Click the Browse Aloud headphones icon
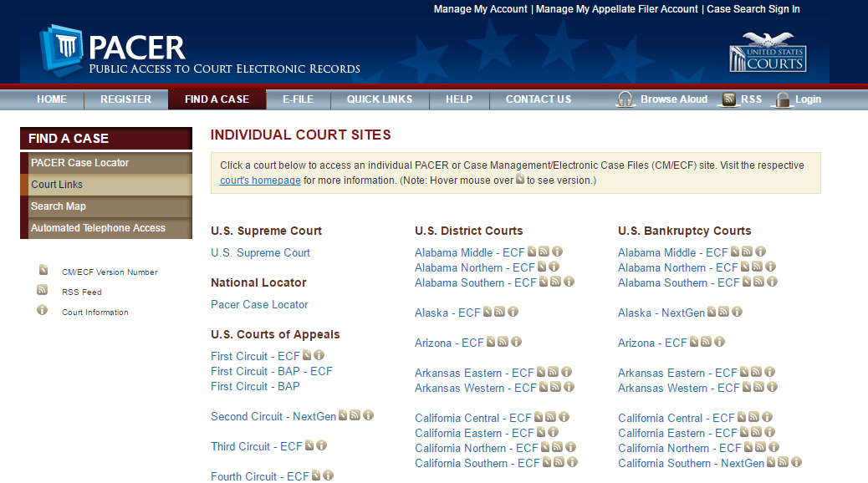Image resolution: width=868 pixels, height=483 pixels. click(625, 99)
